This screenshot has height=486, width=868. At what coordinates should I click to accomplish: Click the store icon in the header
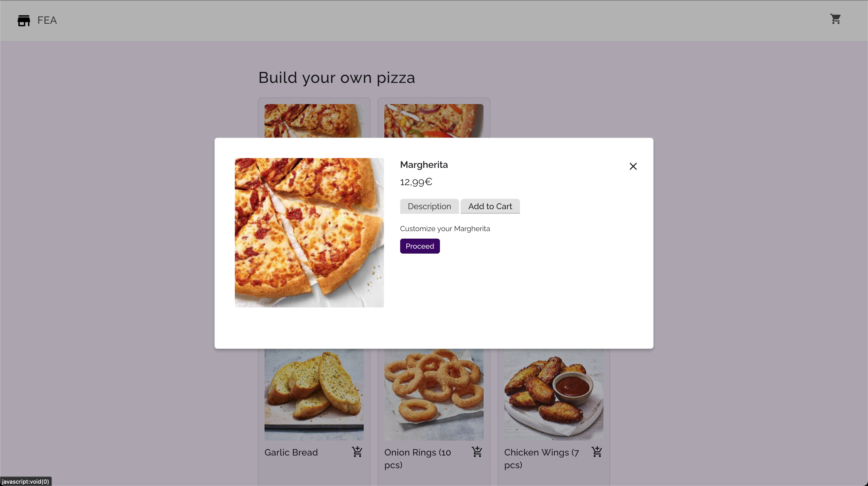click(x=24, y=21)
